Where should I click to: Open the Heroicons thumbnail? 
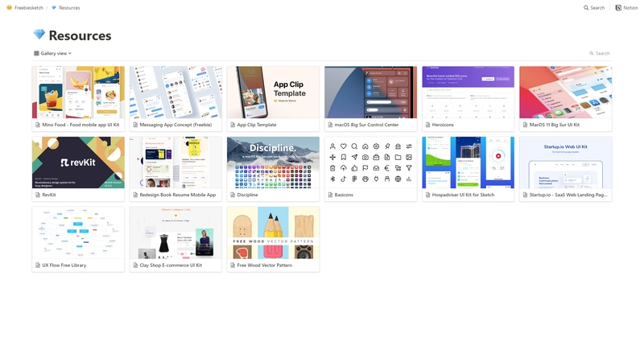(x=468, y=93)
